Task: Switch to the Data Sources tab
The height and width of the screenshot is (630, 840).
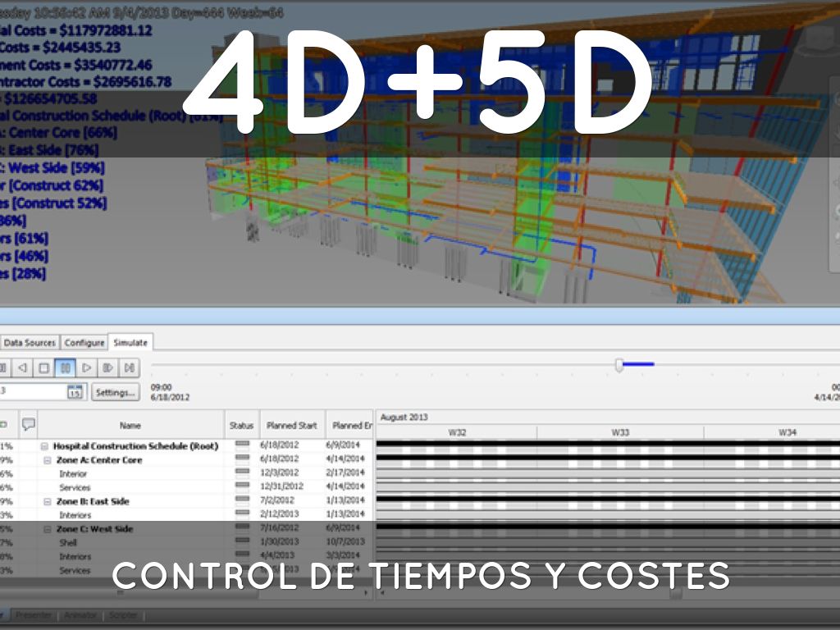Action: click(x=30, y=343)
